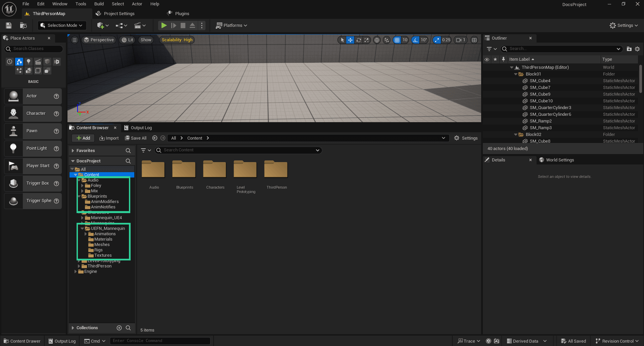The height and width of the screenshot is (346, 644).
Task: Open rotation snap 10° value dropdown
Action: [424, 40]
